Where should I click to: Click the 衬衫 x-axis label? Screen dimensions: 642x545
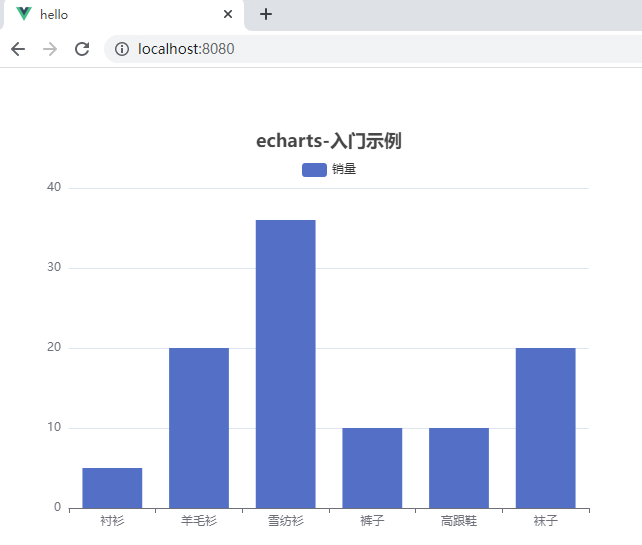point(112,521)
